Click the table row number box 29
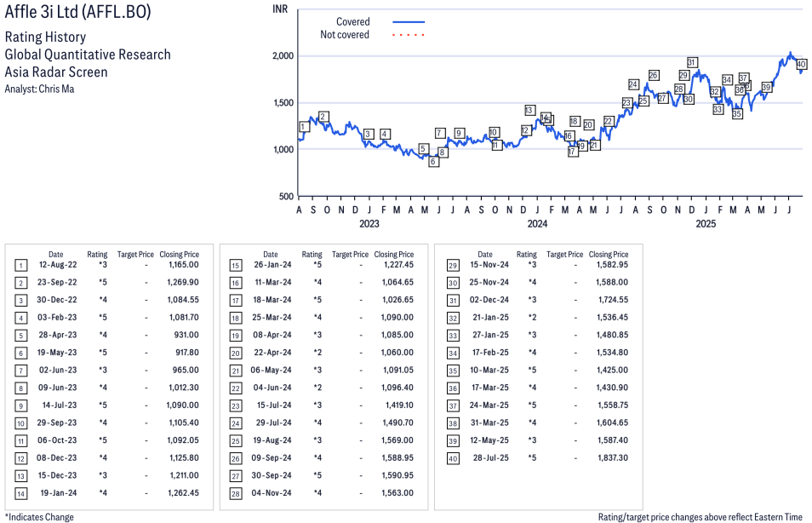This screenshot has height=523, width=812. pos(453,266)
